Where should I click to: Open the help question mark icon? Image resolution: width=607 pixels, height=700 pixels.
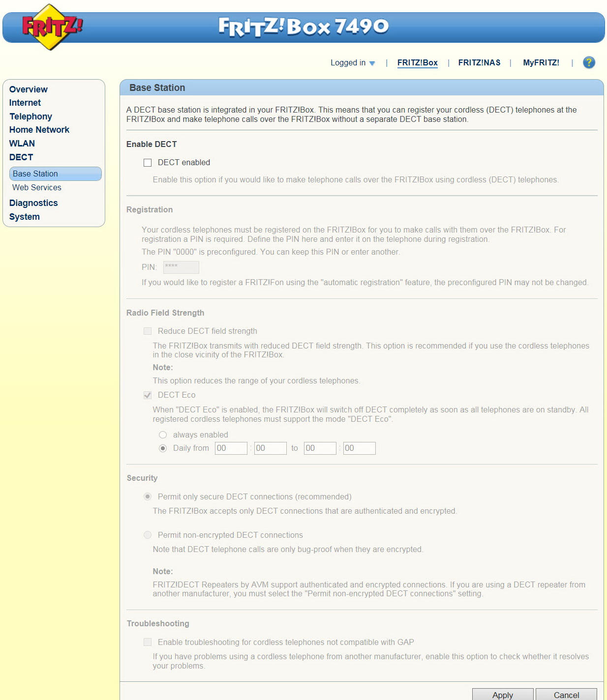click(x=589, y=62)
